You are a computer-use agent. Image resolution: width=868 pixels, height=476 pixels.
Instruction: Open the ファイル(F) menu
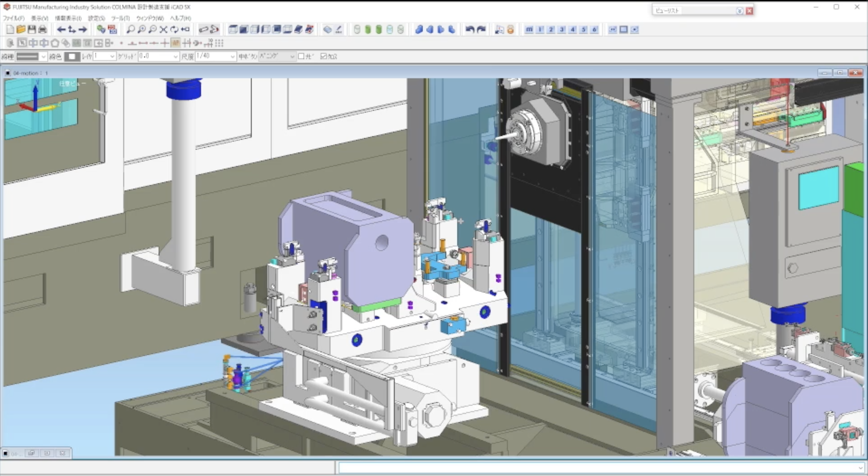coord(13,18)
